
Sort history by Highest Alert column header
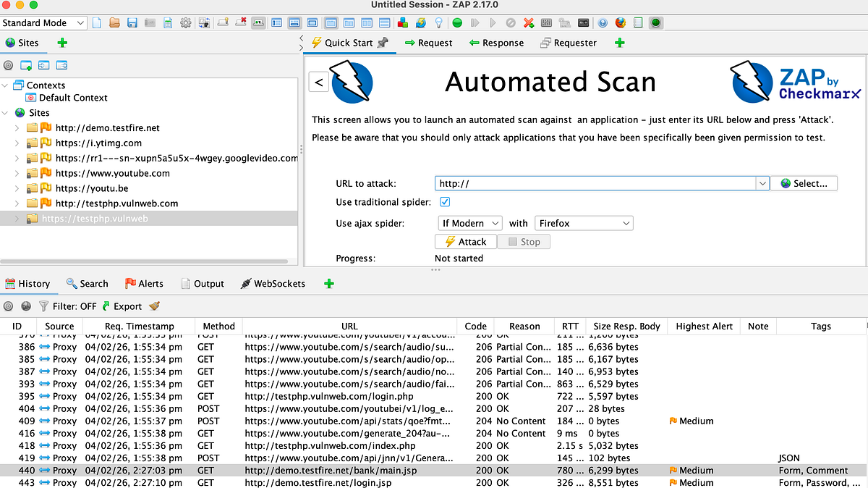point(705,326)
